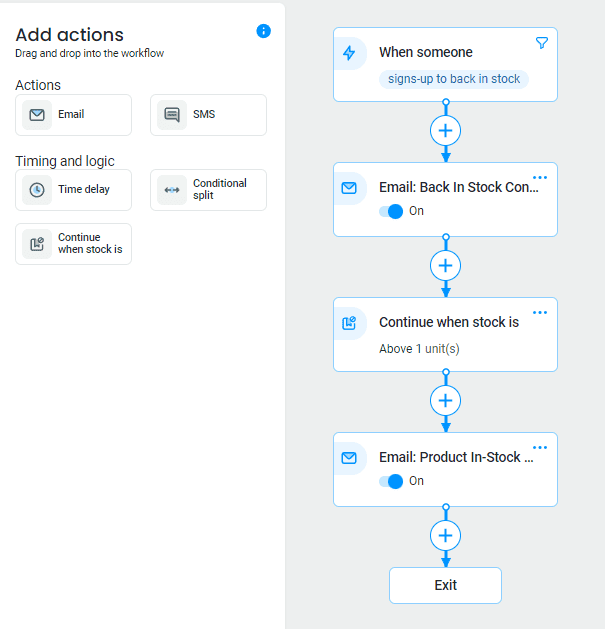Choose the Time delay action

(x=73, y=190)
